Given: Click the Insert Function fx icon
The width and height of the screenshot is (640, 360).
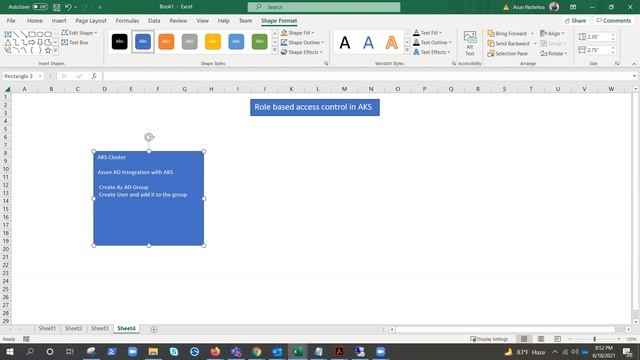Looking at the screenshot, I should tap(94, 76).
